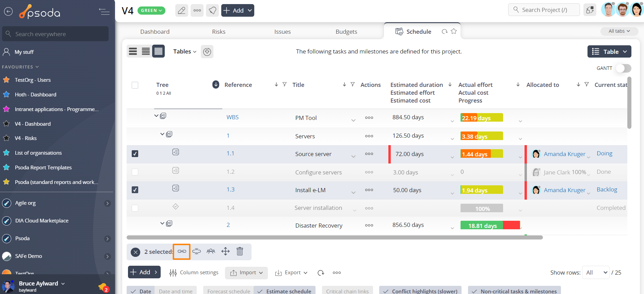The image size is (644, 294).
Task: Open the Import dropdown
Action: pos(246,273)
